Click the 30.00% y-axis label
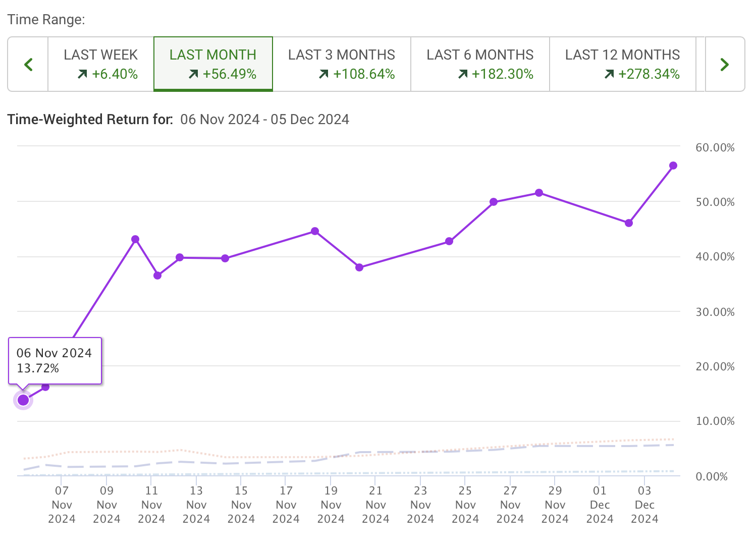The width and height of the screenshot is (756, 550). (715, 312)
